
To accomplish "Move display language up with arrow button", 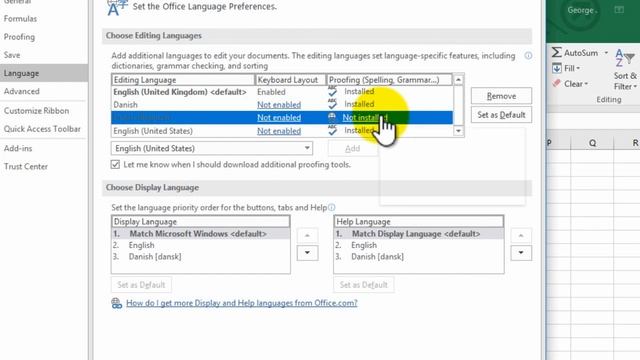I will 307,236.
